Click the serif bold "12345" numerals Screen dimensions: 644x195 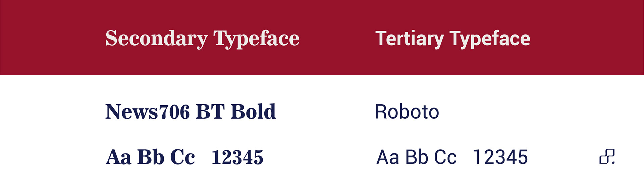click(x=237, y=157)
